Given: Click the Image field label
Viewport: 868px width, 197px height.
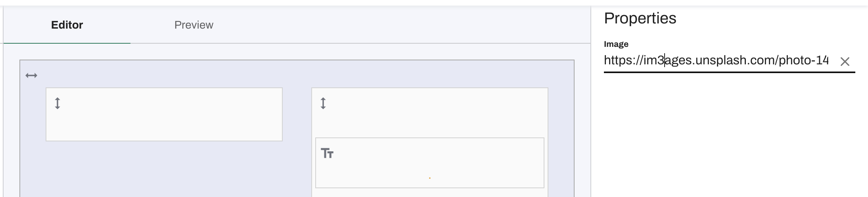Looking at the screenshot, I should tap(616, 44).
